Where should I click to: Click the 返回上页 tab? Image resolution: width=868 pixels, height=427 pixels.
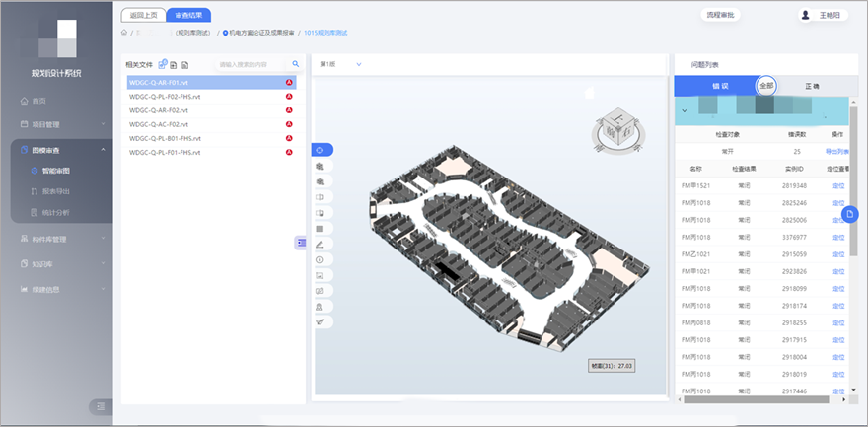pyautogui.click(x=143, y=15)
